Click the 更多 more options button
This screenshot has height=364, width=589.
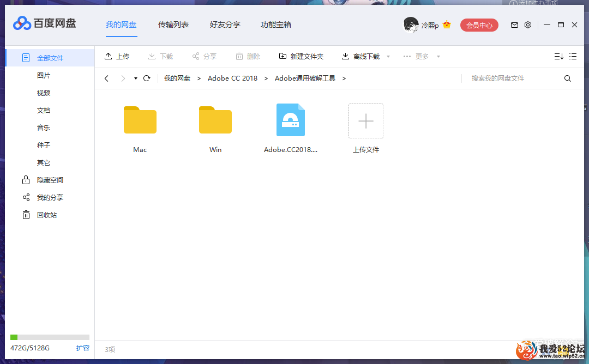pyautogui.click(x=416, y=56)
